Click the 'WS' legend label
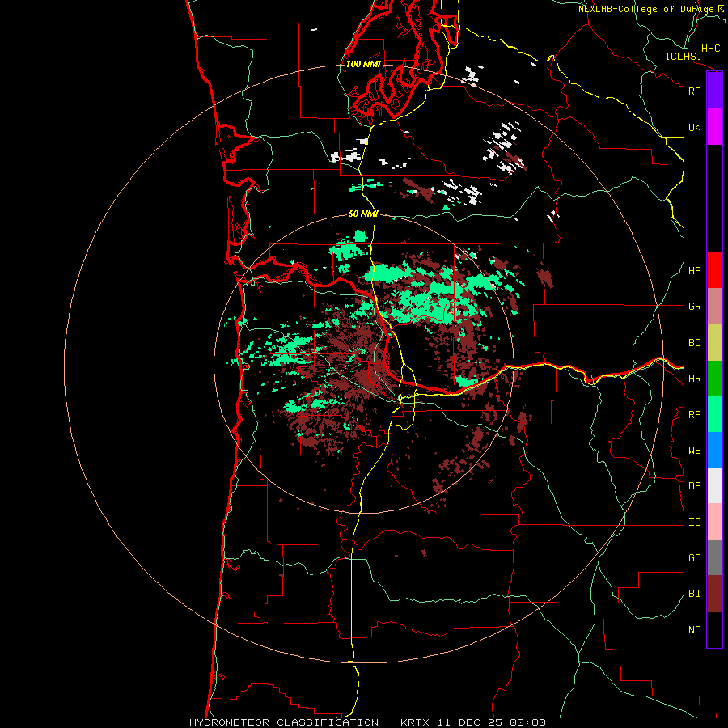 pos(694,451)
